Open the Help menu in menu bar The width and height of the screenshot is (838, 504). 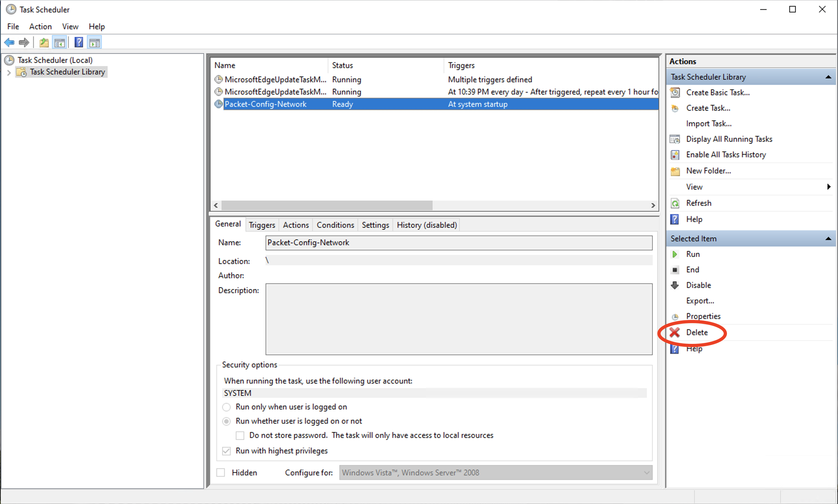click(x=97, y=27)
